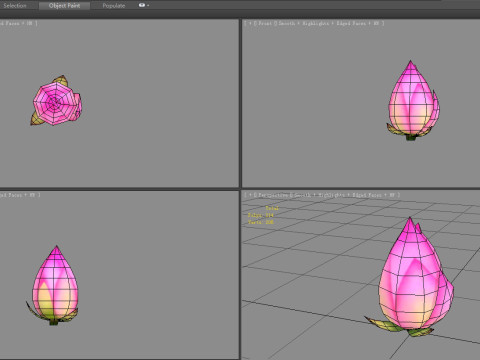480x360 pixels.
Task: Click the ribbon display options dropdown icon
Action: tap(144, 5)
